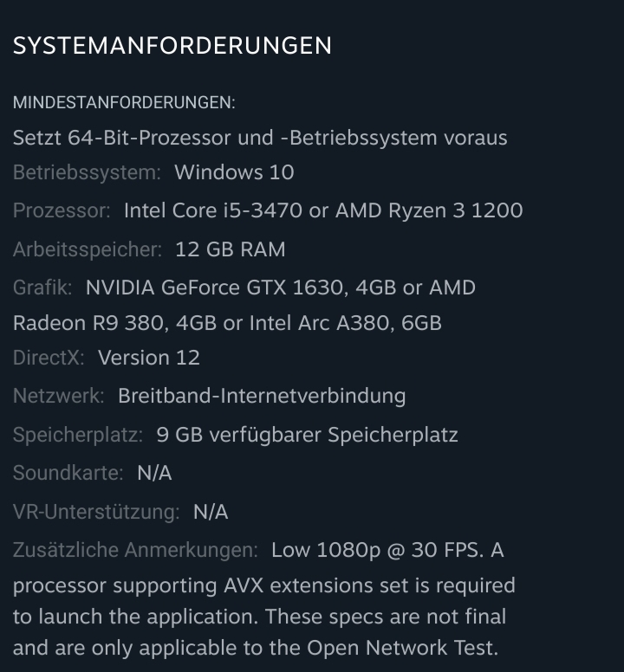Select the MINDESTANFORDERUNGEN label
624x672 pixels.
coord(125,103)
